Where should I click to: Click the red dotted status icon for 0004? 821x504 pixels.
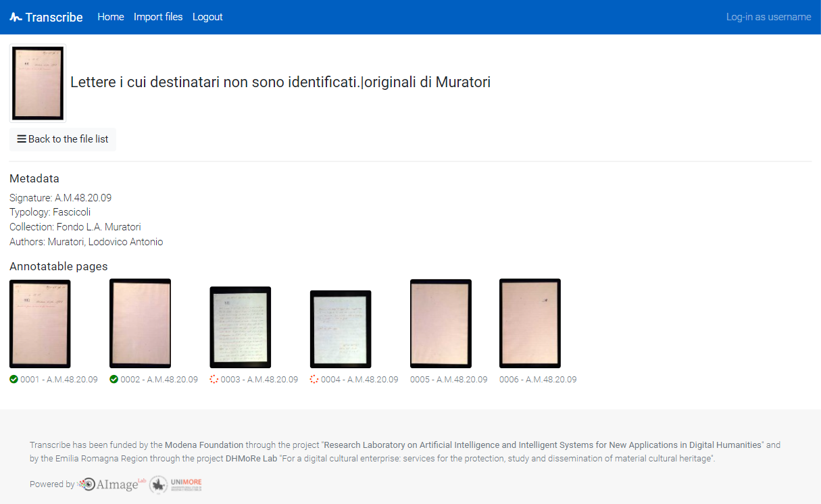(x=314, y=380)
